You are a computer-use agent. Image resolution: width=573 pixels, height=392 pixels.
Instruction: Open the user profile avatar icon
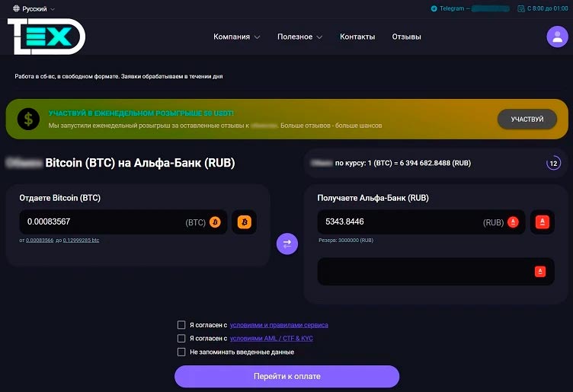pos(557,37)
